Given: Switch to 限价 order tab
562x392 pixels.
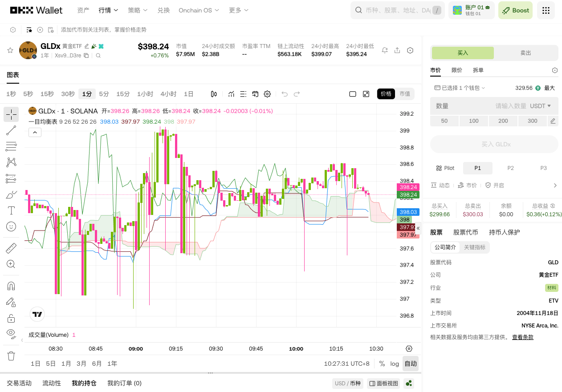Looking at the screenshot, I should click(x=457, y=70).
